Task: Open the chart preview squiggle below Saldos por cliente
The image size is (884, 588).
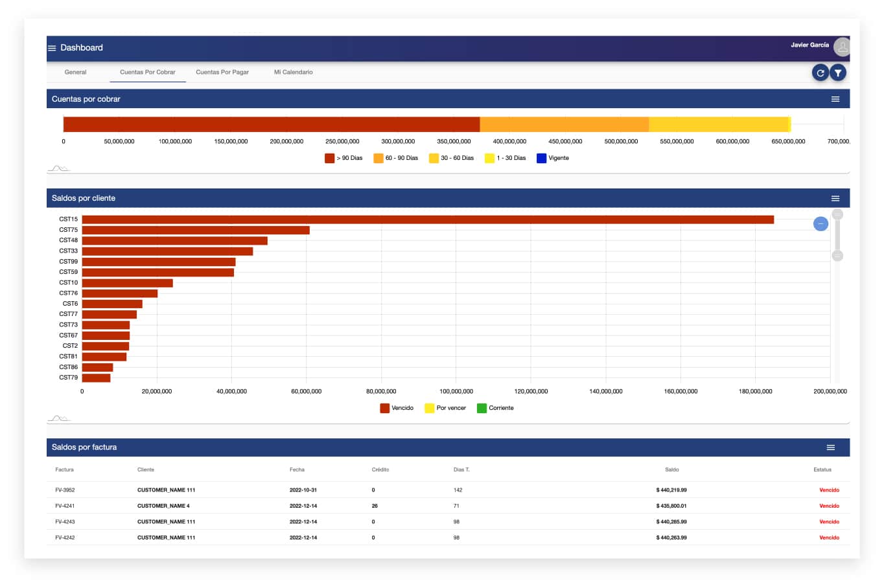Action: click(x=59, y=417)
